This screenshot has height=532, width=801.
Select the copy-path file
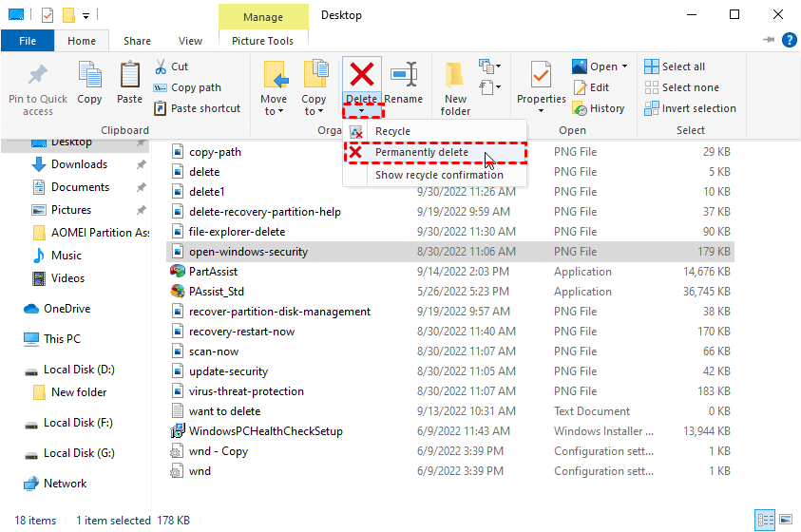(x=215, y=152)
